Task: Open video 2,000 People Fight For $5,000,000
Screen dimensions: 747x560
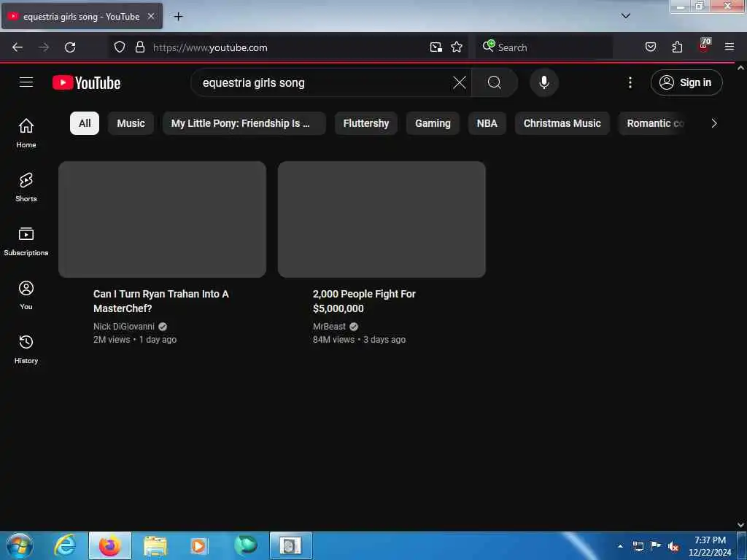Action: coord(364,301)
